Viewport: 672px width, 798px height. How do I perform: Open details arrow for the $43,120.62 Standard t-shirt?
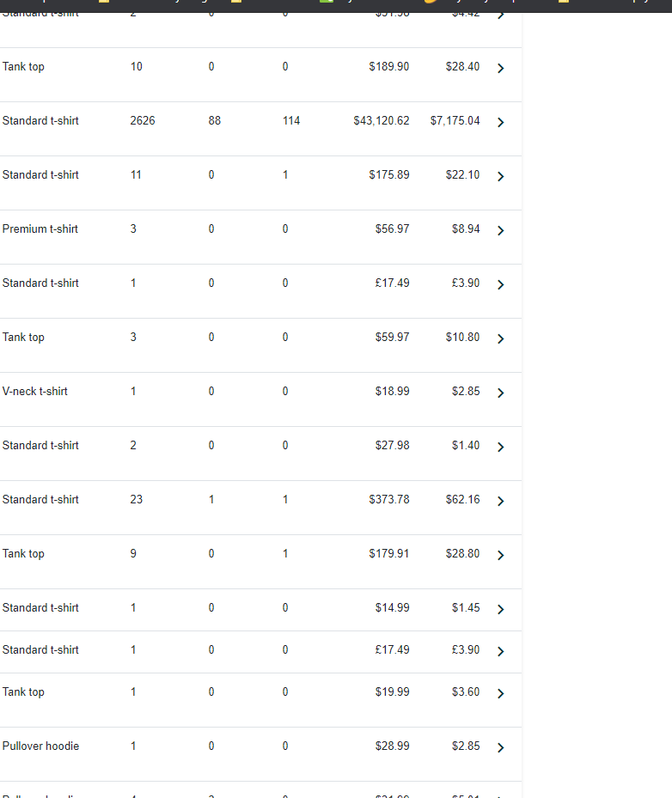coord(500,122)
